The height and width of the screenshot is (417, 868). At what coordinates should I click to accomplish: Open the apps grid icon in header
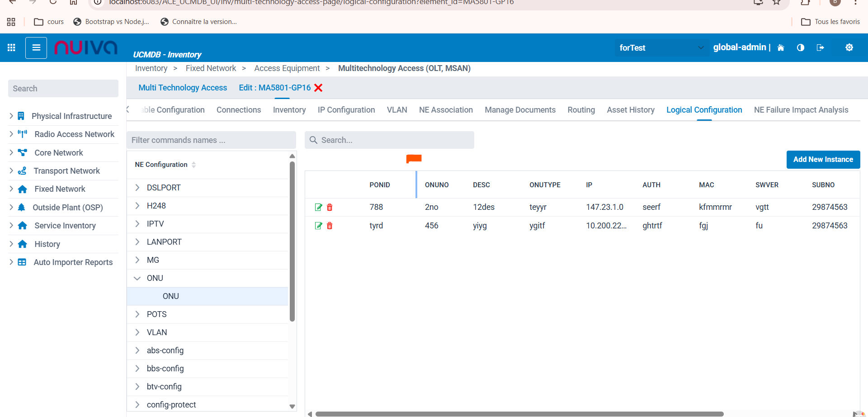(12, 47)
